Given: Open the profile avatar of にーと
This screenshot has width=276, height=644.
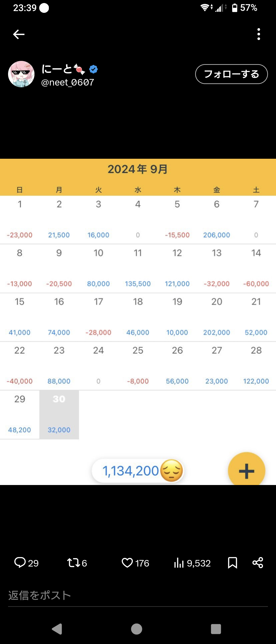Looking at the screenshot, I should click(21, 74).
